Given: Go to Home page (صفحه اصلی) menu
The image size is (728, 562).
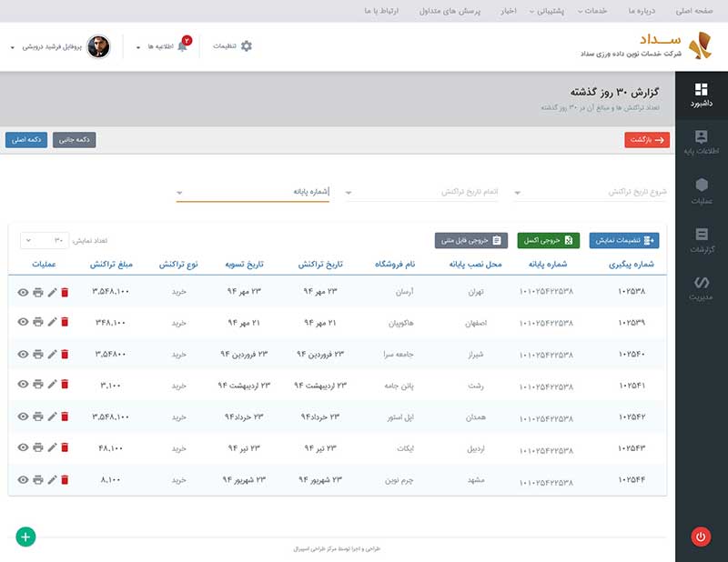Looking at the screenshot, I should 694,11.
